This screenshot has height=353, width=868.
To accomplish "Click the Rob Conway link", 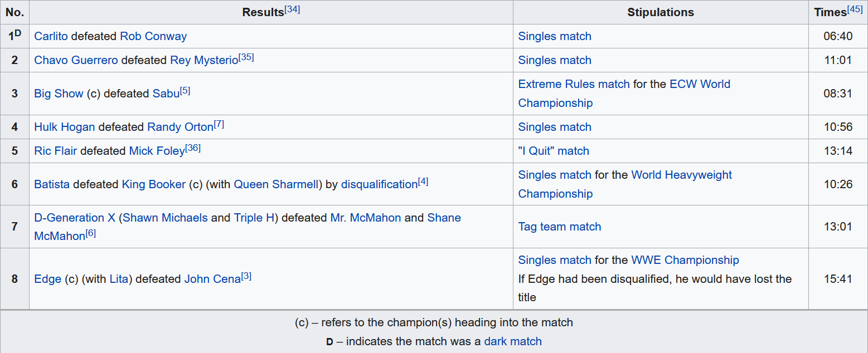I will (153, 36).
